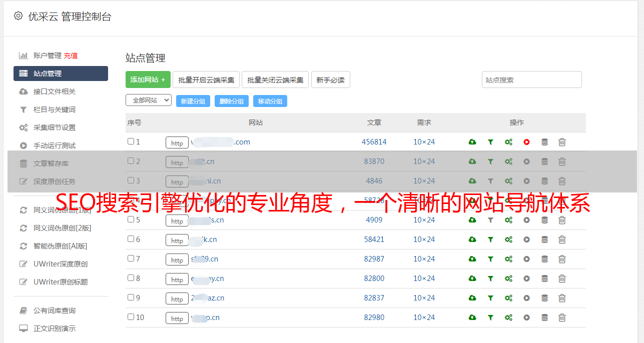Click the red play icon in row 1

coord(526,142)
